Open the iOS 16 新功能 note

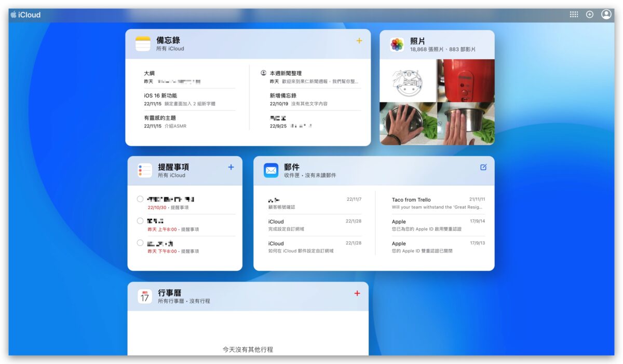tap(189, 100)
